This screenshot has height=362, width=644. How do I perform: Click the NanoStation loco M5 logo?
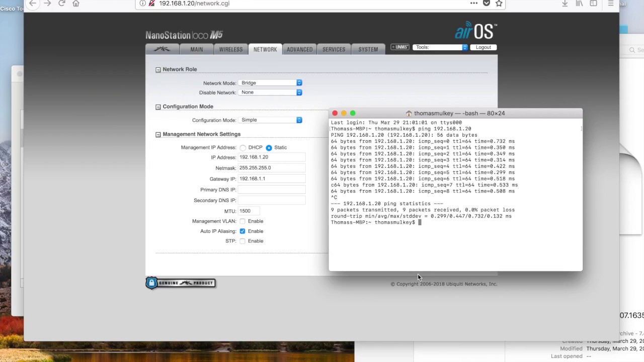[x=184, y=35]
